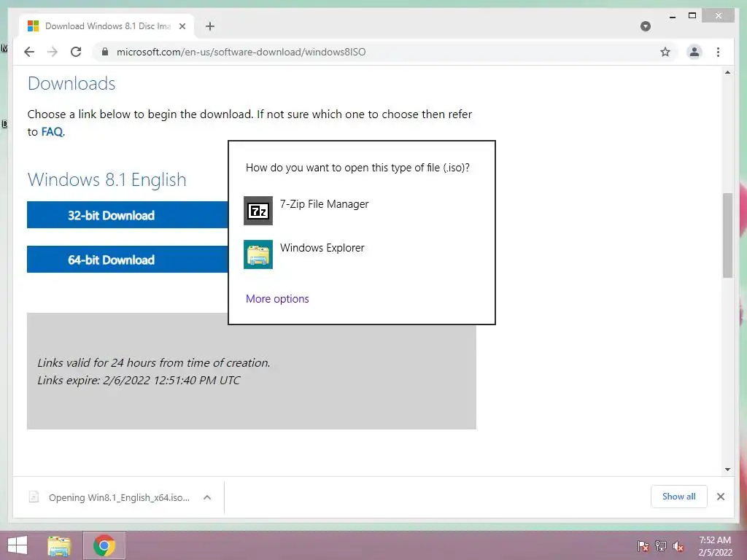Viewport: 747px width, 560px height.
Task: Click Show all downloads
Action: pos(679,497)
